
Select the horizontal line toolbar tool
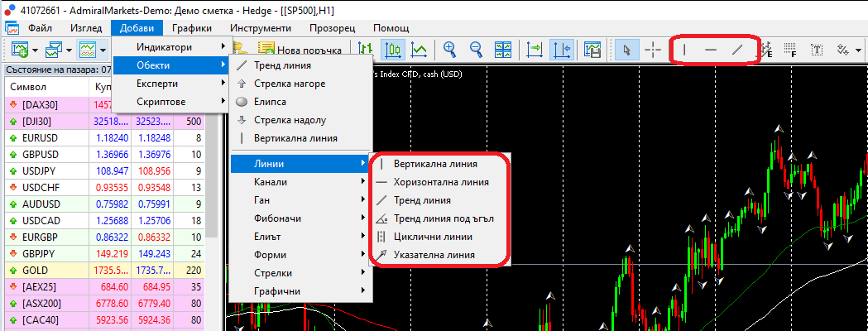[x=711, y=50]
